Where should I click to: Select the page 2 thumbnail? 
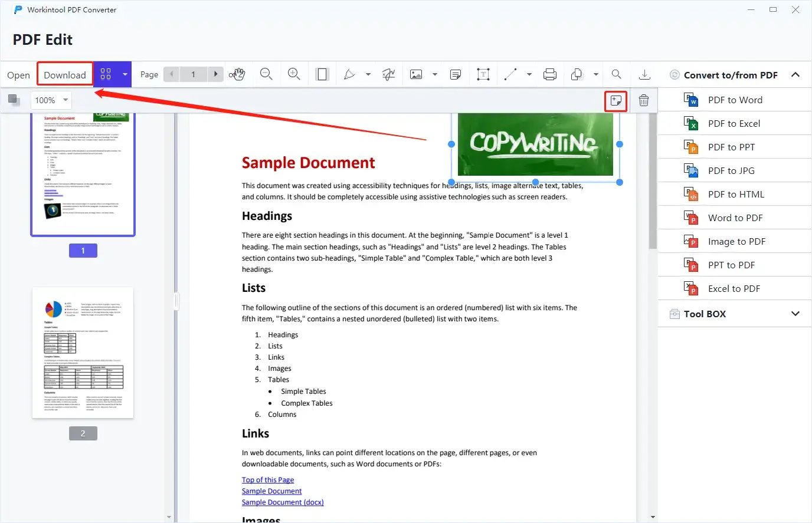tap(83, 353)
